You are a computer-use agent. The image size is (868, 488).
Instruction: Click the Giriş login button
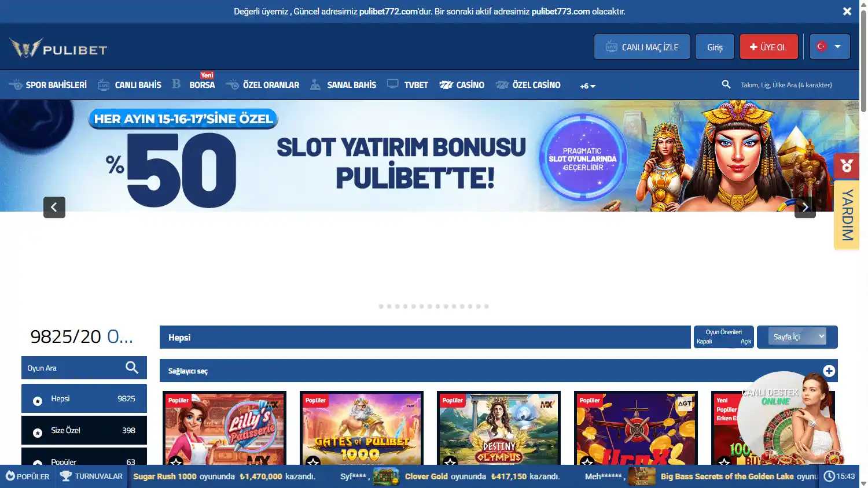click(715, 47)
